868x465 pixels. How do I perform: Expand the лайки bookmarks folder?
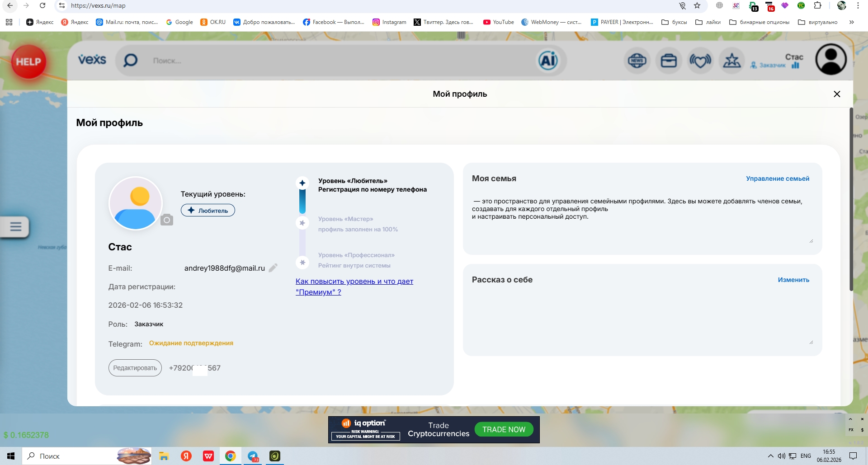[x=708, y=22]
